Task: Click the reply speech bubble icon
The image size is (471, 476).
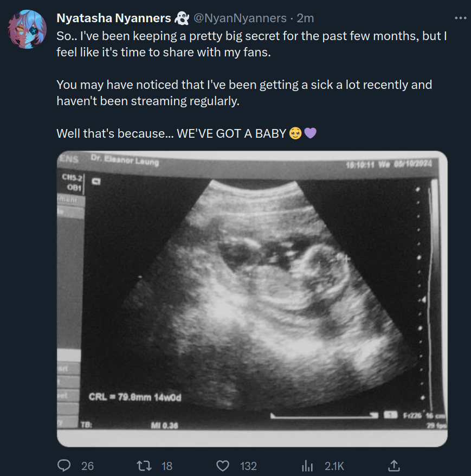Action: [x=64, y=466]
